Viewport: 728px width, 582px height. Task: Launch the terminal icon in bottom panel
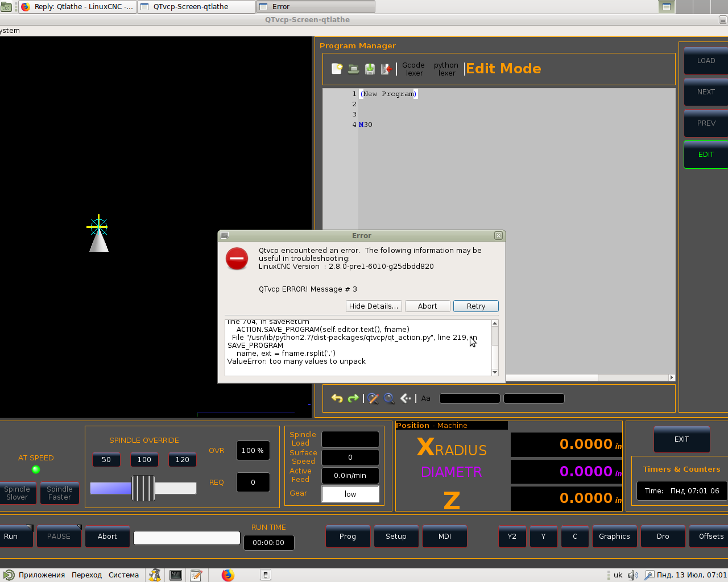[x=176, y=575]
